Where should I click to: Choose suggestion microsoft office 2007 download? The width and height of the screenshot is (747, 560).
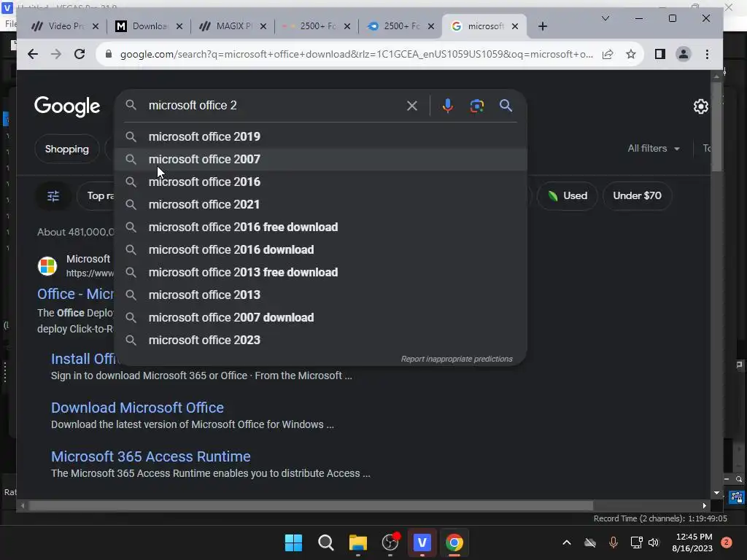pyautogui.click(x=321, y=318)
